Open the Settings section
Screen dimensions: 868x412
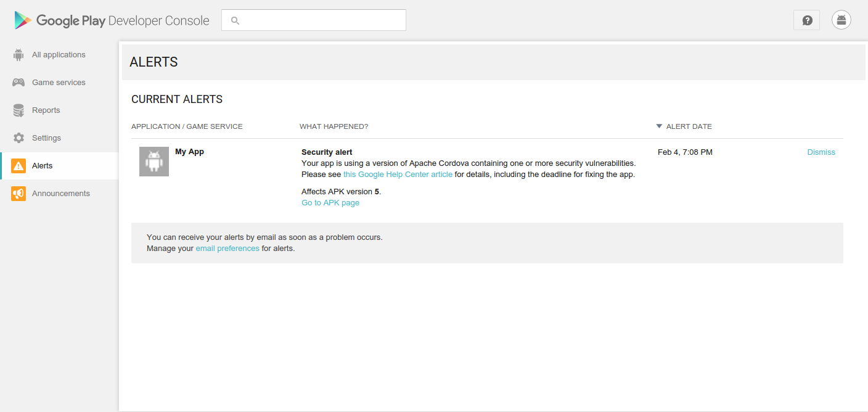(x=59, y=138)
